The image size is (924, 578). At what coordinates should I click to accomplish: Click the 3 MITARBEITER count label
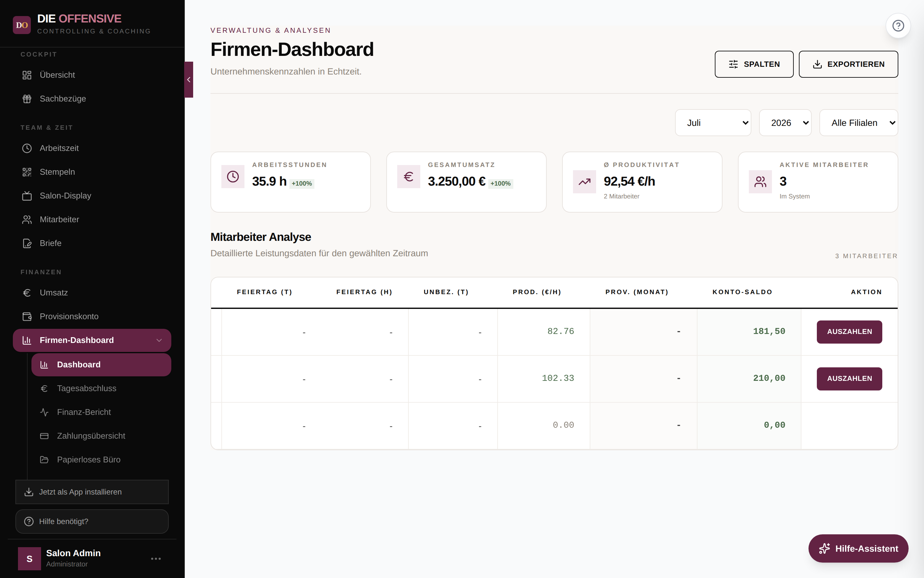coord(866,256)
